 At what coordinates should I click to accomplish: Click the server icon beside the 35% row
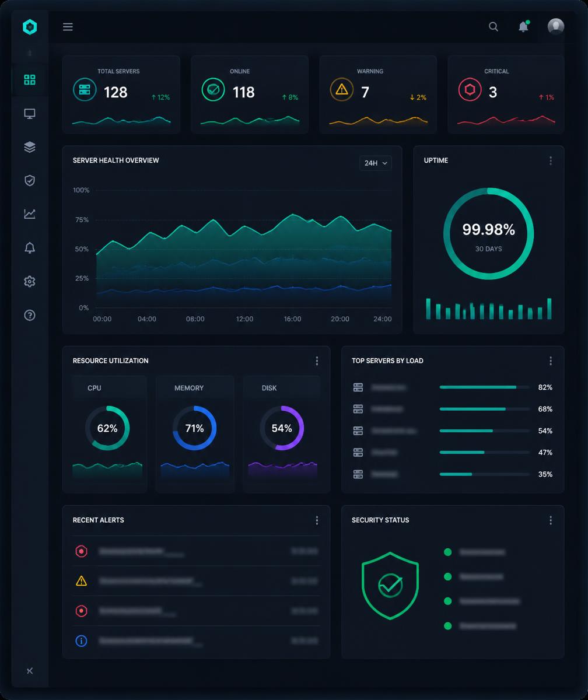(x=358, y=474)
